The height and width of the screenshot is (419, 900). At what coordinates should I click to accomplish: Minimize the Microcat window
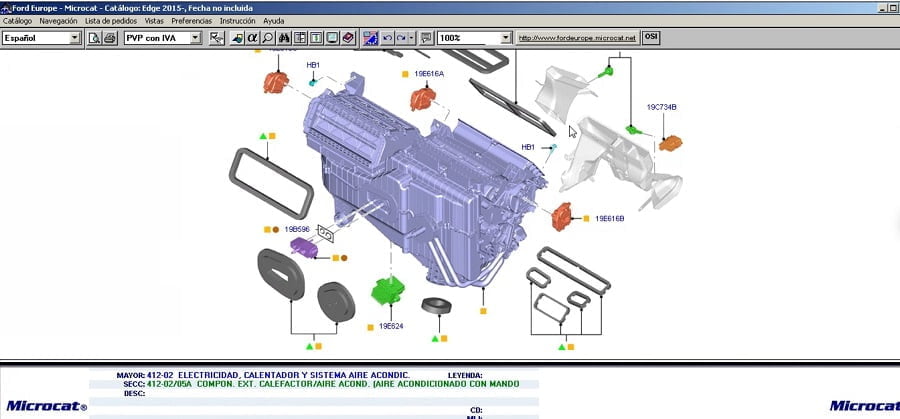coord(883,8)
